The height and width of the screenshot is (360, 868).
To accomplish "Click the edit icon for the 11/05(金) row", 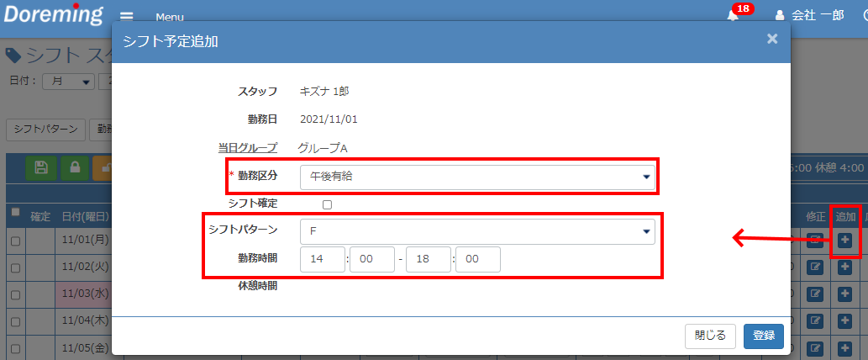I will pyautogui.click(x=815, y=348).
